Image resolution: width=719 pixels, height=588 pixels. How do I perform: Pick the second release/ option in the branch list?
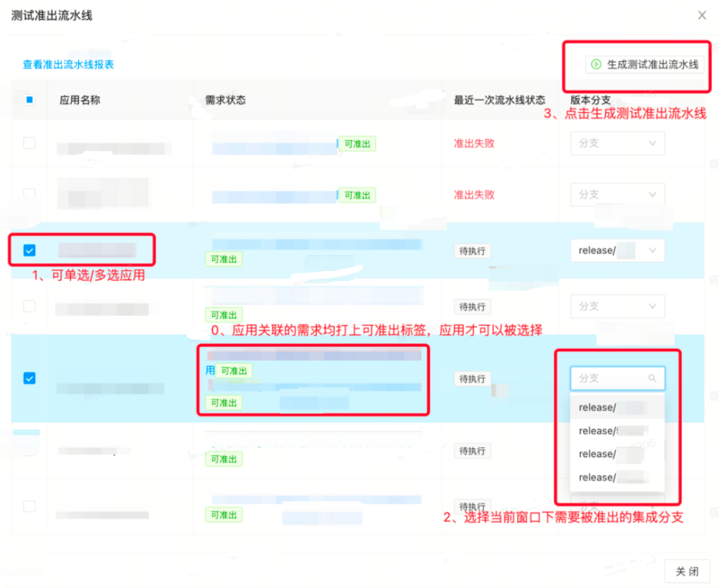(617, 431)
